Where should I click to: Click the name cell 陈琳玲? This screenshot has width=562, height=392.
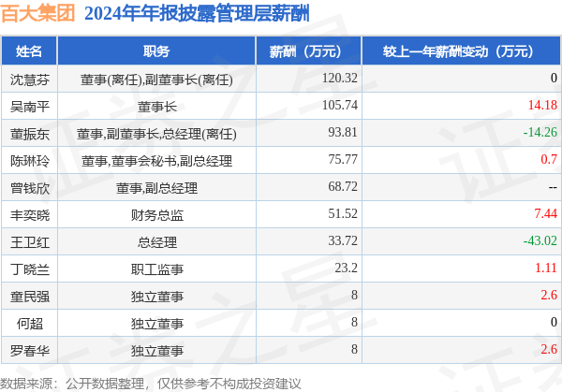30,161
